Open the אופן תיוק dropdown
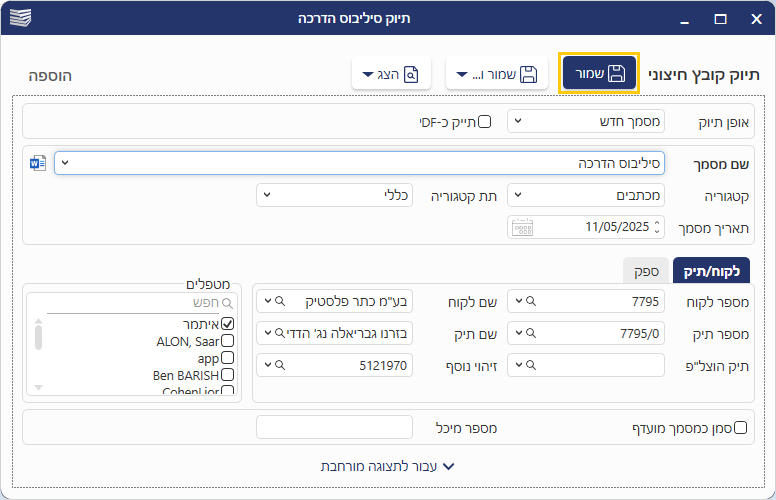776x500 pixels. click(x=586, y=122)
